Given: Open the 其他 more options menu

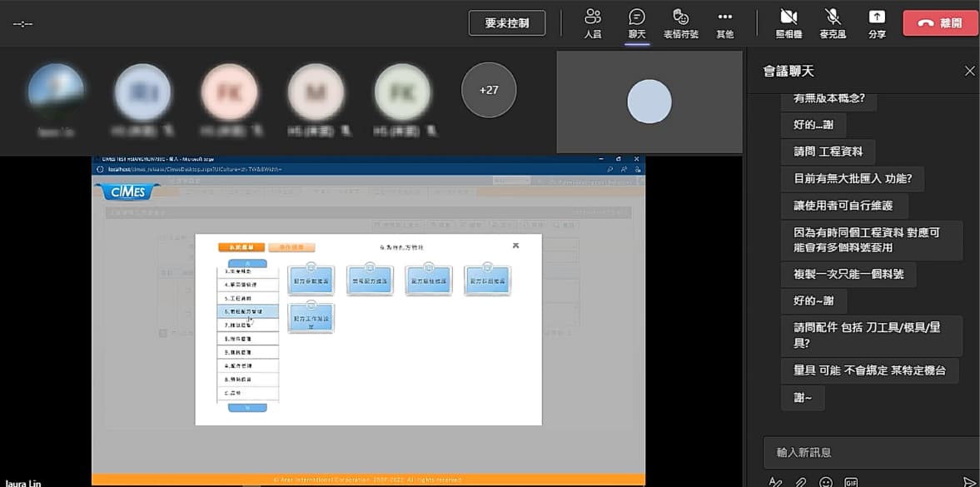Looking at the screenshot, I should pyautogui.click(x=725, y=23).
